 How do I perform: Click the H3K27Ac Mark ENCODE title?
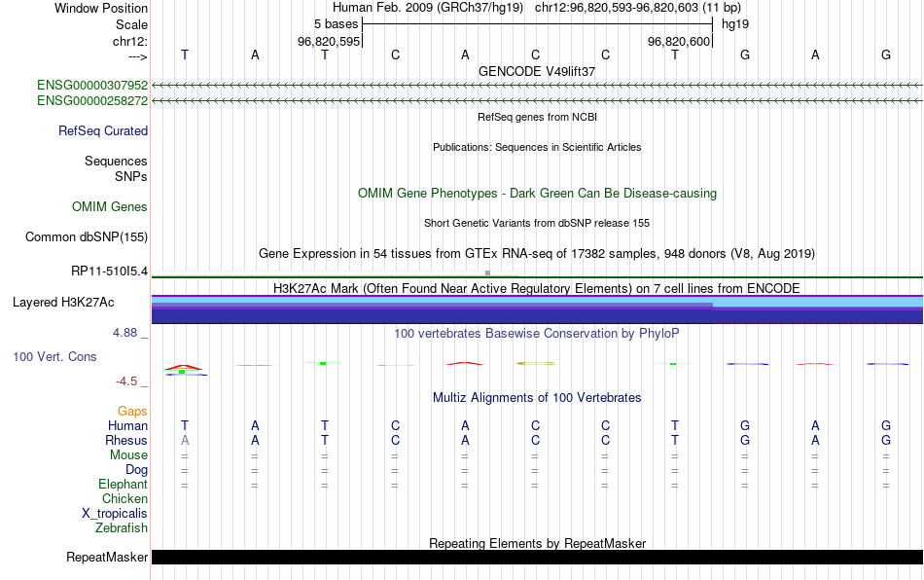(537, 288)
